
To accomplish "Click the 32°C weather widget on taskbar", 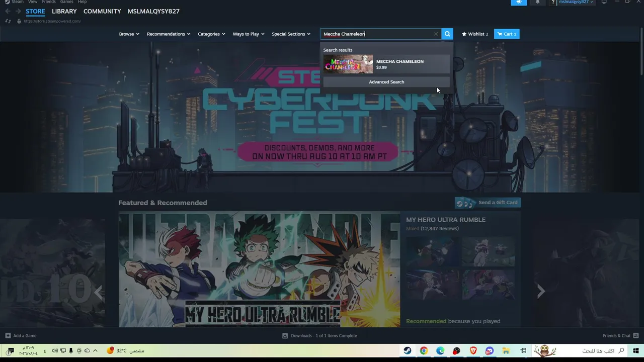I will 126,350.
